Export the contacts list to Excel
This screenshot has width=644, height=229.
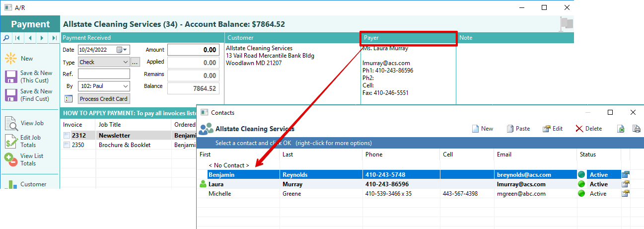coord(621,129)
